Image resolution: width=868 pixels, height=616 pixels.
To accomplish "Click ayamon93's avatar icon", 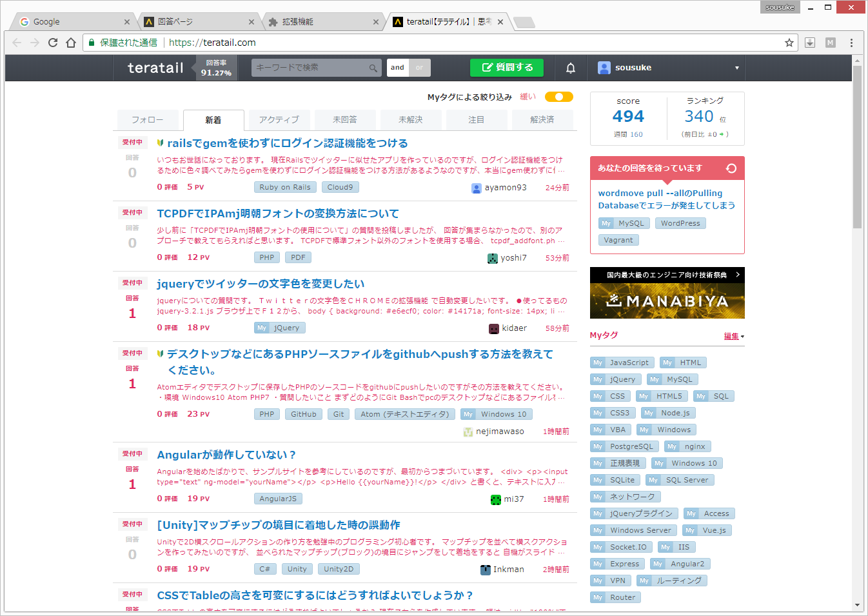I will [x=477, y=188].
